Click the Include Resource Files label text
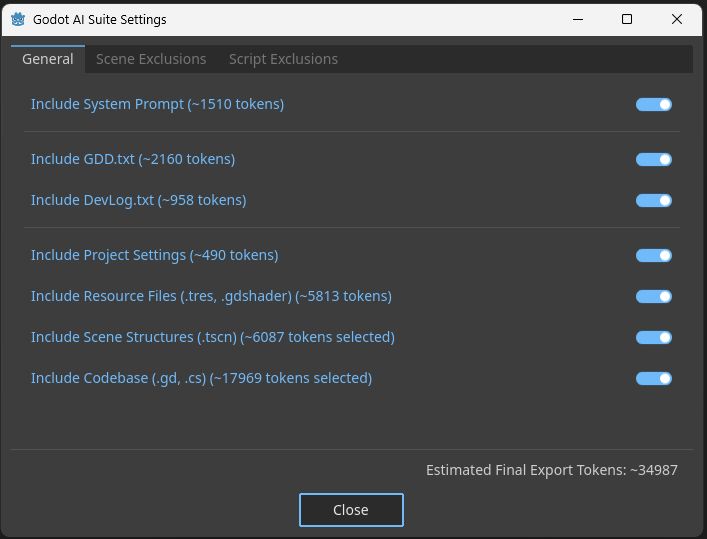The image size is (707, 539). (x=211, y=296)
